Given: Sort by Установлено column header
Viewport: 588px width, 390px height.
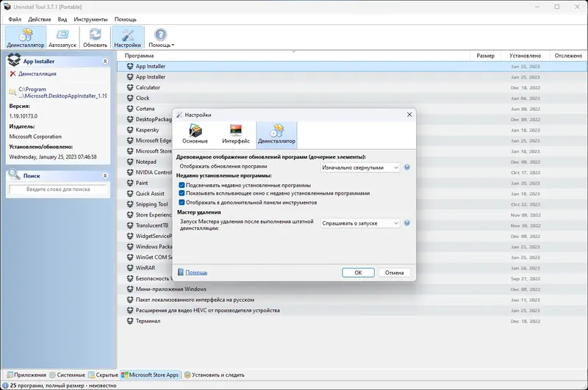Looking at the screenshot, I should point(525,55).
